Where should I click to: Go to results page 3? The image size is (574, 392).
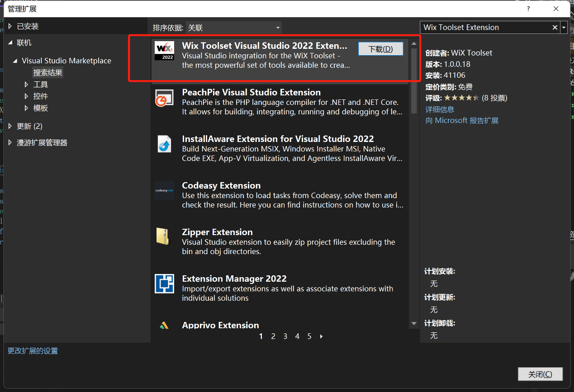click(285, 336)
